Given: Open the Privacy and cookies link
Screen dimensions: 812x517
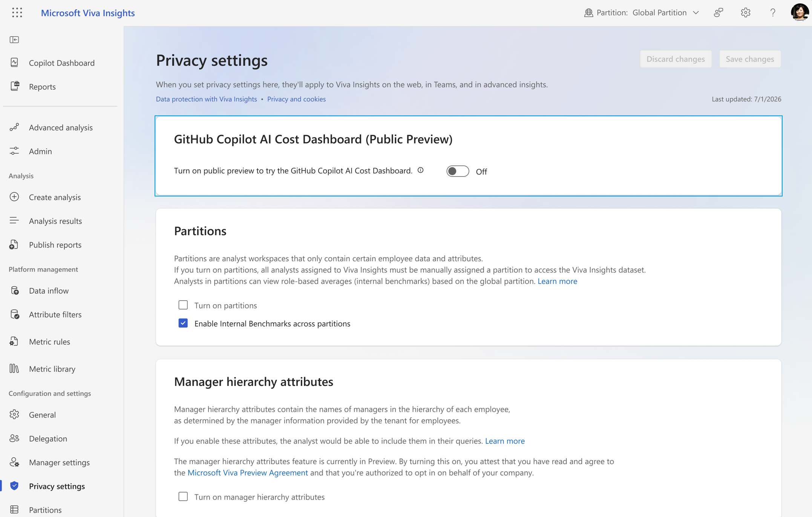Looking at the screenshot, I should pyautogui.click(x=296, y=99).
